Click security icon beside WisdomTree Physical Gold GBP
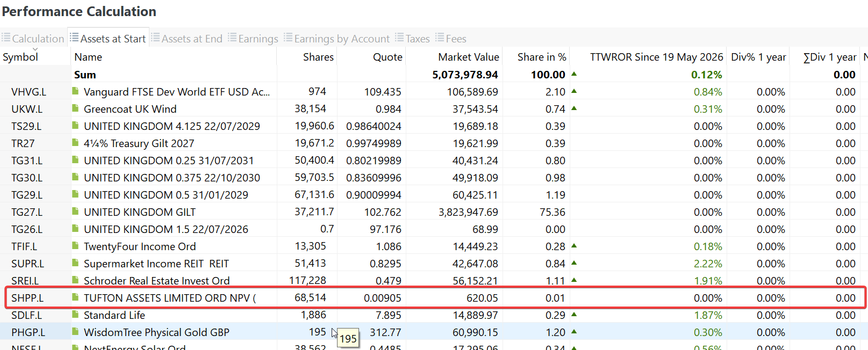The height and width of the screenshot is (350, 868). pyautogui.click(x=76, y=332)
